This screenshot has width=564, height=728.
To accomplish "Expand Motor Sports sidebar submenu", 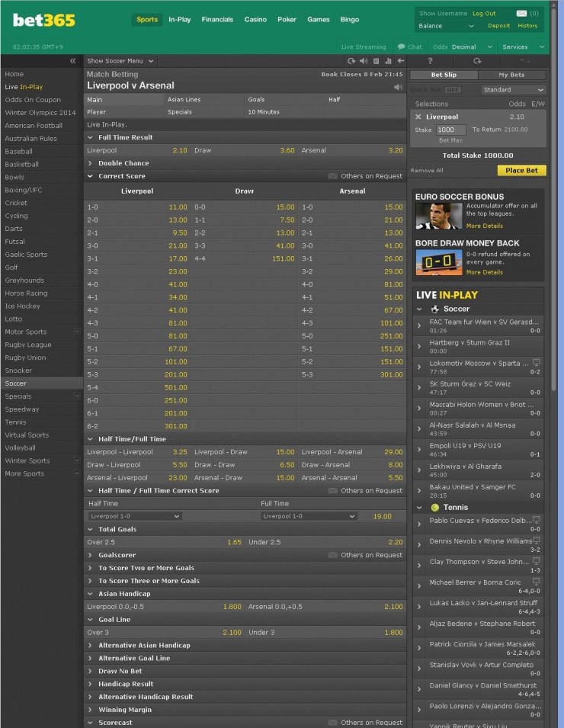I will coord(76,332).
